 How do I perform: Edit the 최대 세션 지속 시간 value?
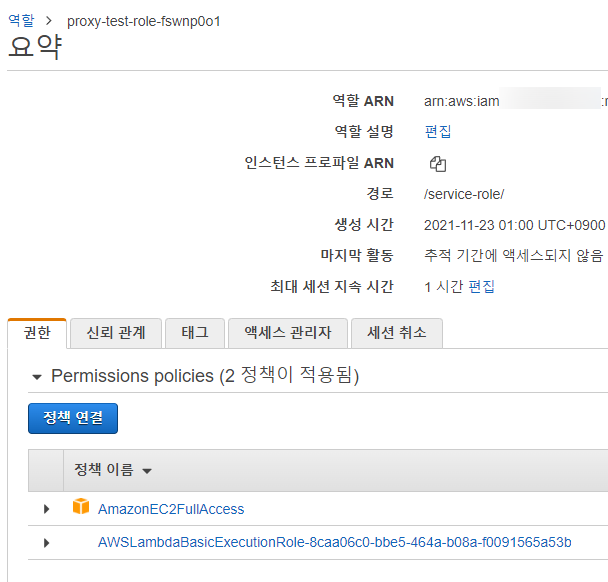tap(482, 287)
